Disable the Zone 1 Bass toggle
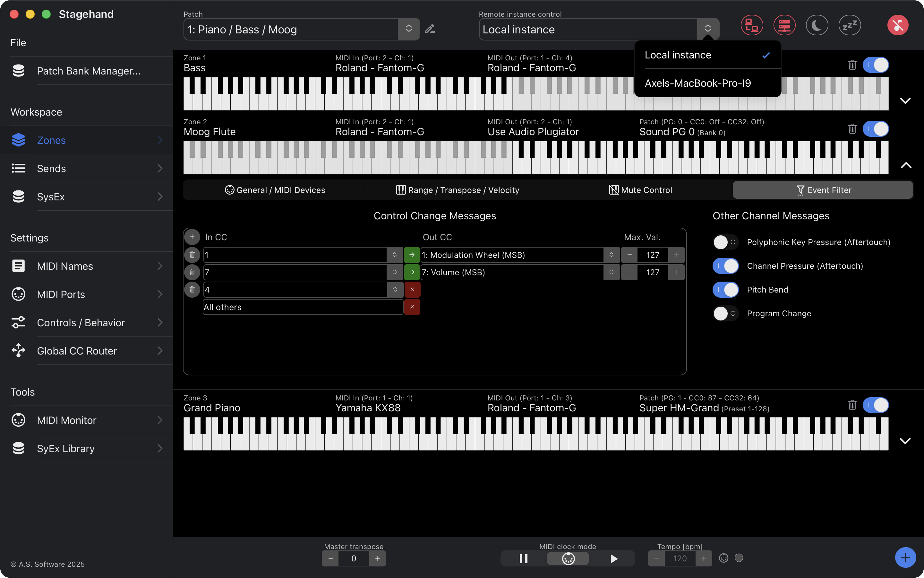Screen dimensions: 924x578 click(x=876, y=65)
